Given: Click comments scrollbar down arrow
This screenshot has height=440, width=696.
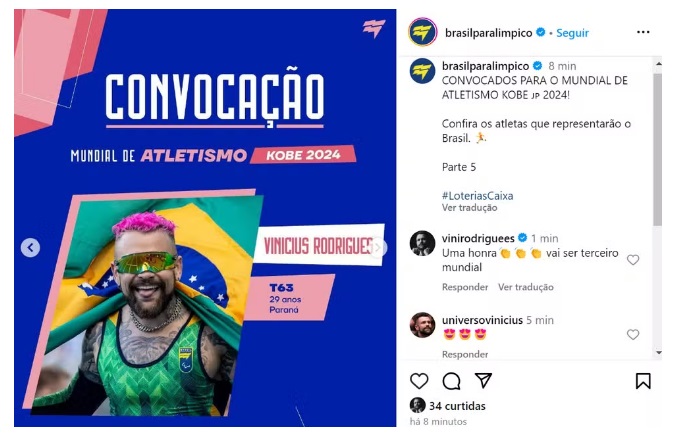Looking at the screenshot, I should click(x=658, y=353).
